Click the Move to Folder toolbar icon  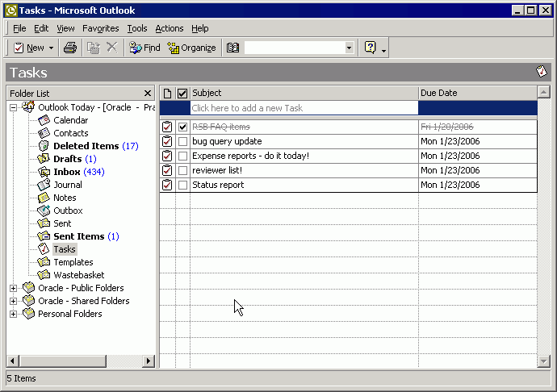(94, 48)
